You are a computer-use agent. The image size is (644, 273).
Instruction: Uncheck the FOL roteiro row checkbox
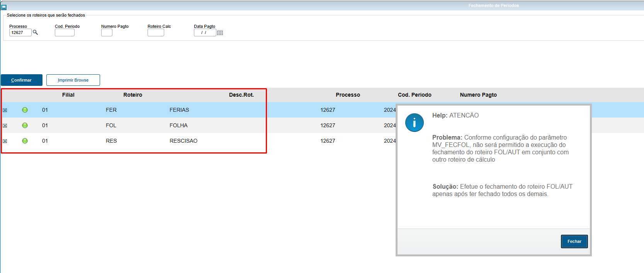[5, 126]
